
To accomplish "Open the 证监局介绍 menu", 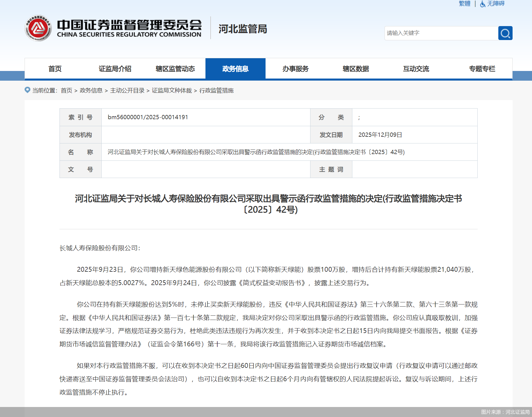I will [x=115, y=69].
